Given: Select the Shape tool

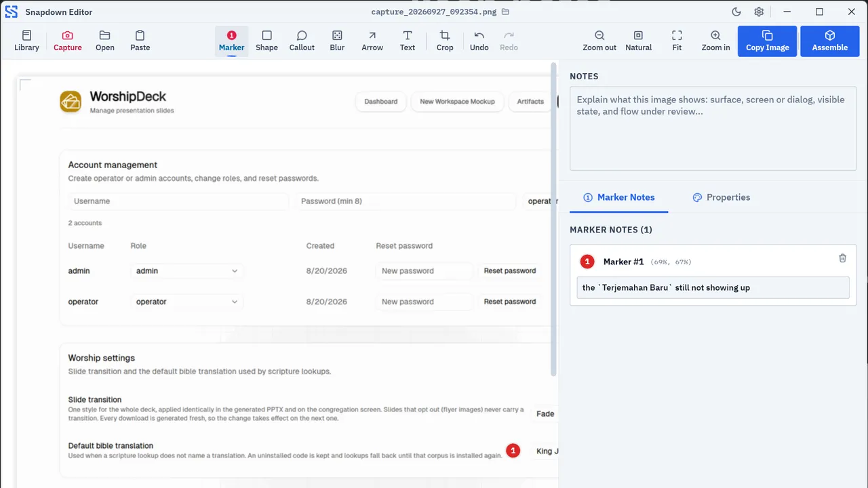Looking at the screenshot, I should pos(267,41).
